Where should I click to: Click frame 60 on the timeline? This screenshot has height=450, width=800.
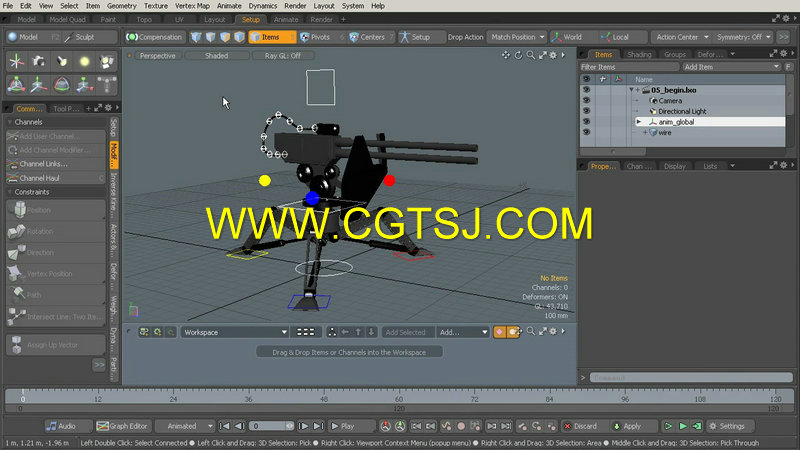pos(399,398)
